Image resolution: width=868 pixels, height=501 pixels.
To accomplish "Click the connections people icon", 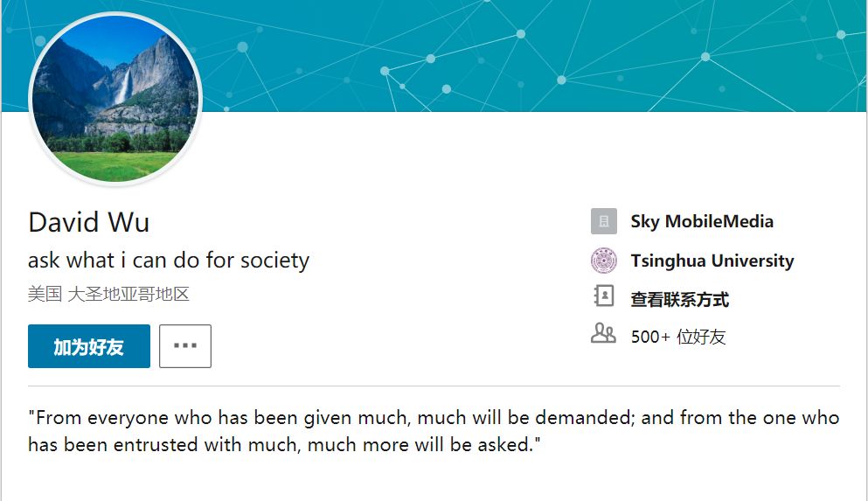I will click(x=603, y=334).
